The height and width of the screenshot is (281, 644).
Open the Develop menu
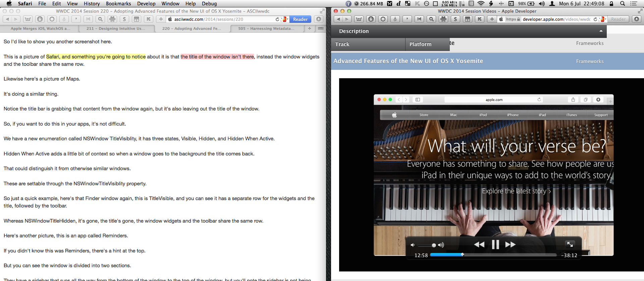coord(146,4)
